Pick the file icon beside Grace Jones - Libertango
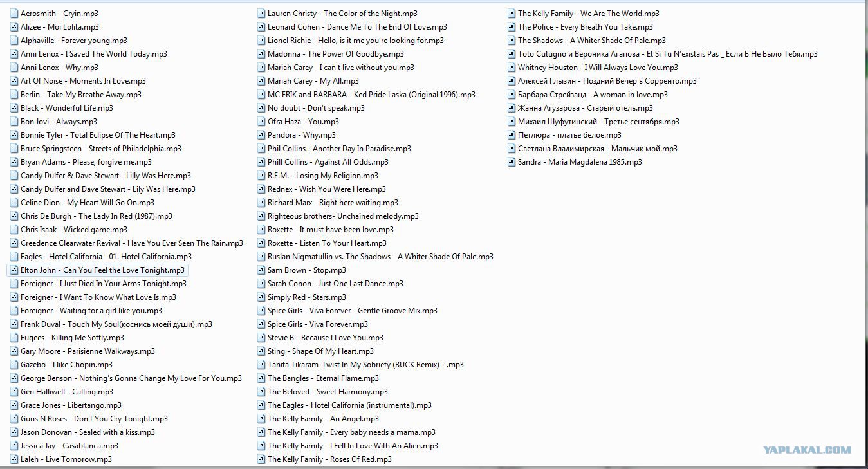The width and height of the screenshot is (868, 469). click(14, 405)
